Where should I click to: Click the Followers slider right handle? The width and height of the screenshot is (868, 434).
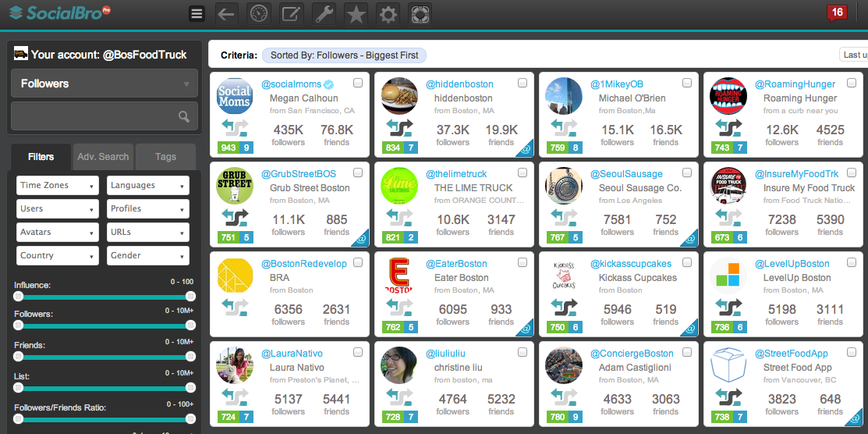click(x=190, y=325)
